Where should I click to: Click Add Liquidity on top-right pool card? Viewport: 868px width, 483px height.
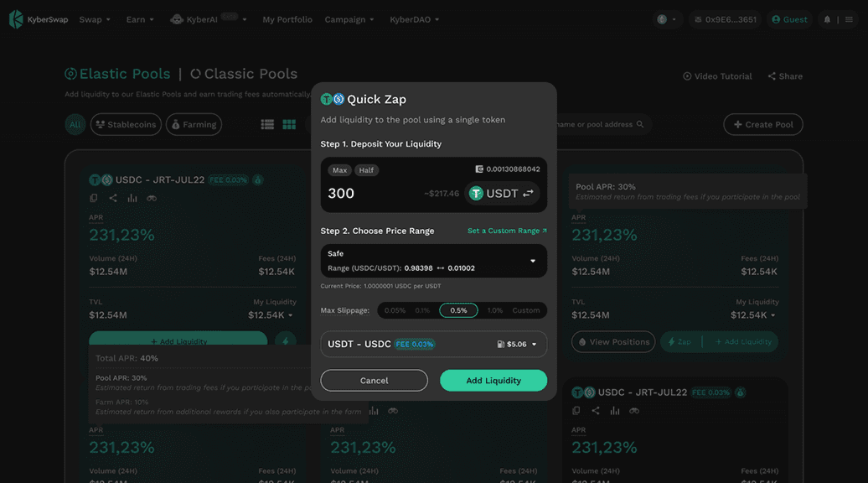coord(743,342)
